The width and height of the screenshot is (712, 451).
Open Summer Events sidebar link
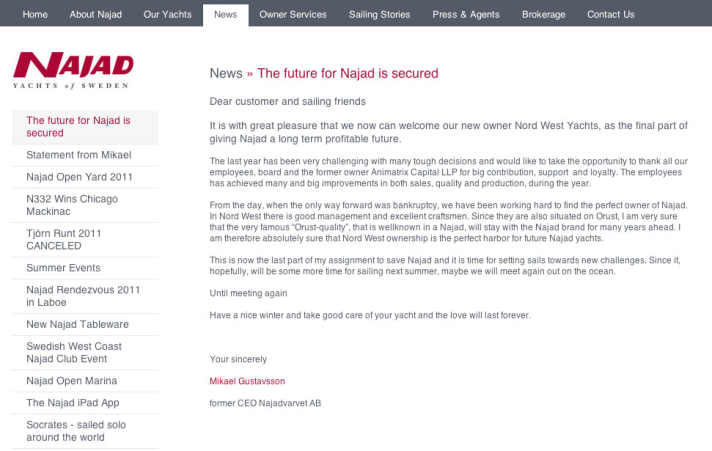click(63, 268)
